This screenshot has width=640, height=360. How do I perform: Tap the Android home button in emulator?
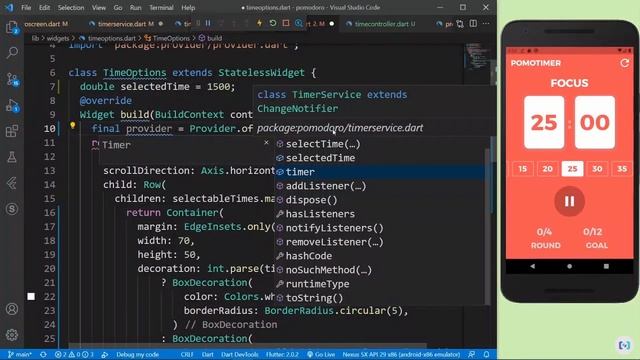click(x=569, y=266)
